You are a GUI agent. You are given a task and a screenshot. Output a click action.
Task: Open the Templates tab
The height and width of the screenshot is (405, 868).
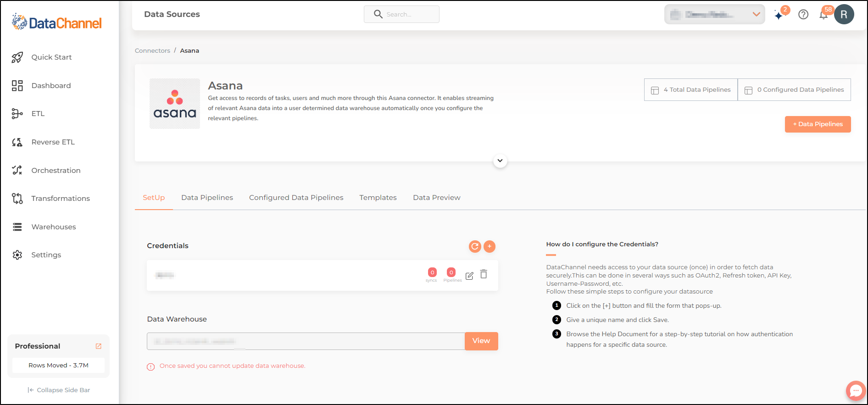coord(378,198)
